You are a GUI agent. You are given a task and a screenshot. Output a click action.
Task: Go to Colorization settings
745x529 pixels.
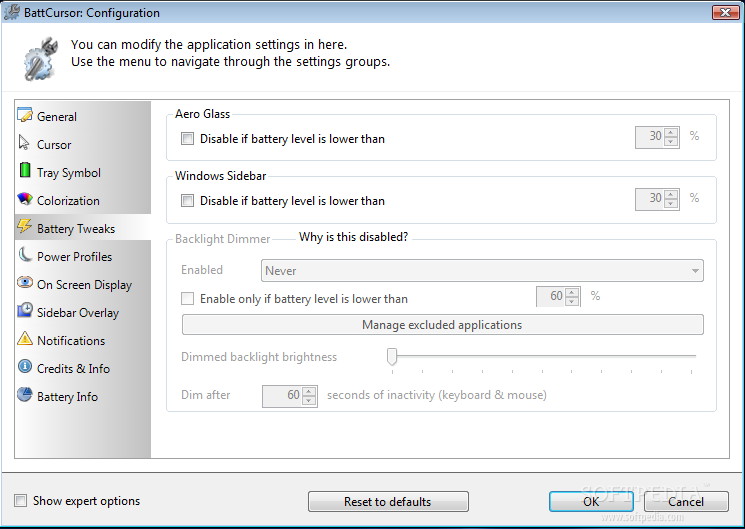(x=83, y=201)
